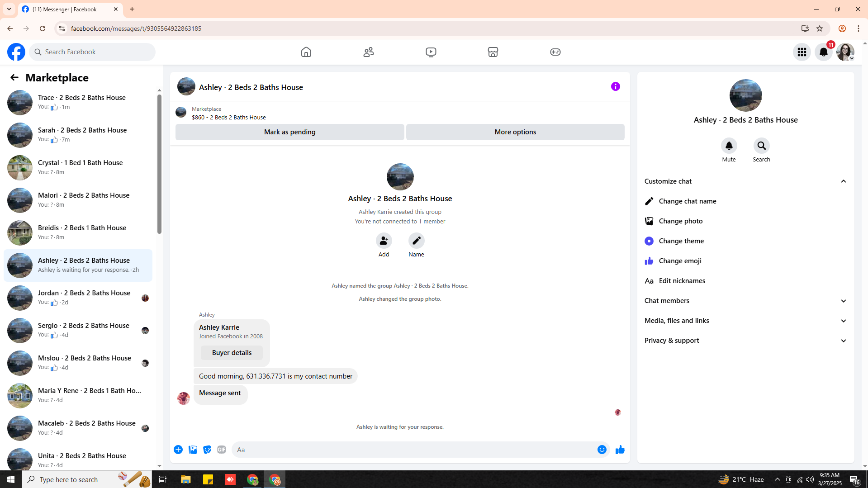This screenshot has width=868, height=488.
Task: Add people to the group chat
Action: (x=384, y=241)
